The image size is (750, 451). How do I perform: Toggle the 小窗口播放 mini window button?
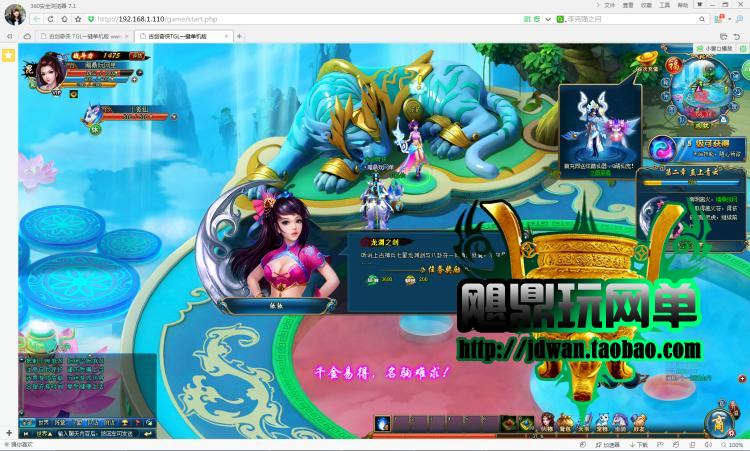coord(719,48)
